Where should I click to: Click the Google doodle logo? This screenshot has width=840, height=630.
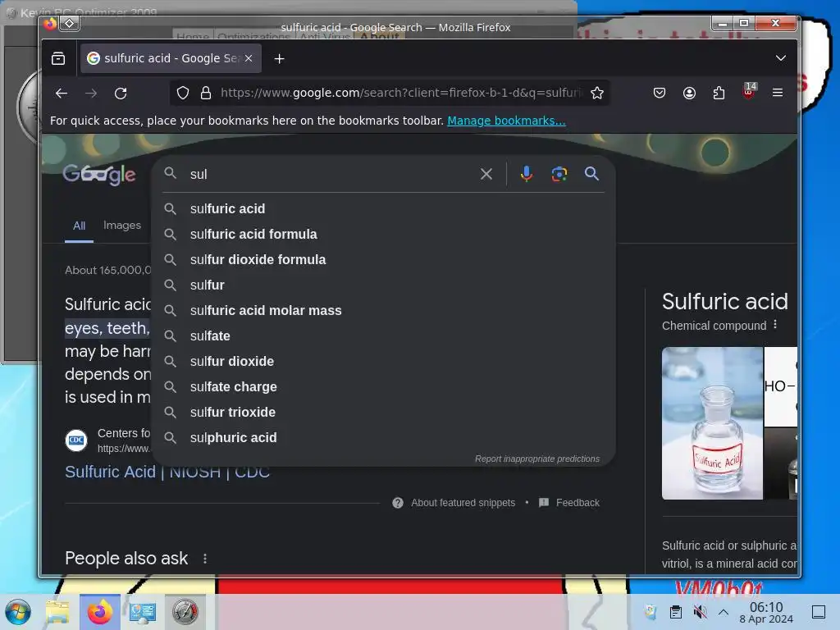(99, 174)
